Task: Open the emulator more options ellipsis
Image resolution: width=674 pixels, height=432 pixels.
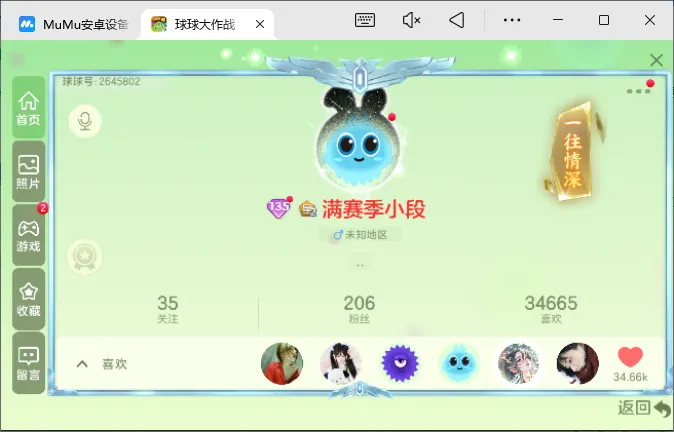Action: click(511, 20)
